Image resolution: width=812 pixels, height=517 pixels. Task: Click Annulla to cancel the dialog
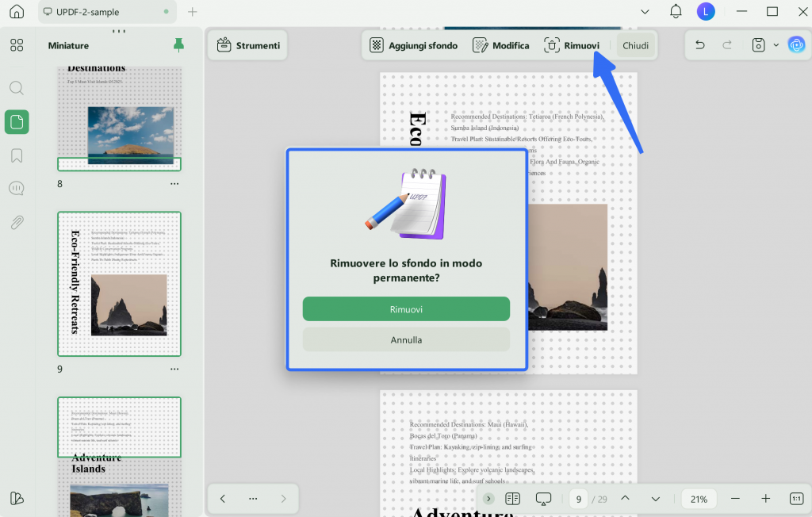tap(406, 340)
